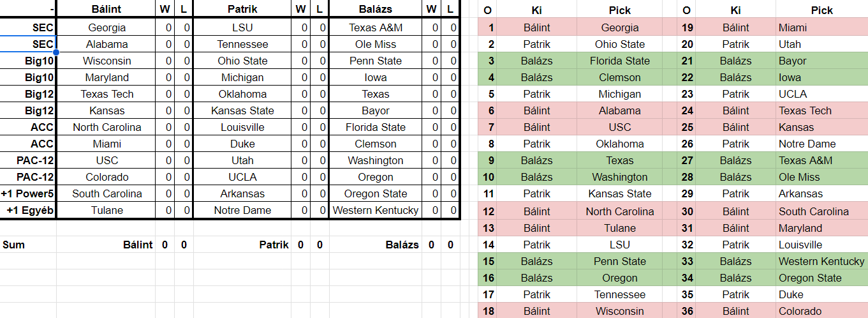Select Western Kentucky in Balázs's team column
Viewport: 868px width, 318px height.
[376, 210]
